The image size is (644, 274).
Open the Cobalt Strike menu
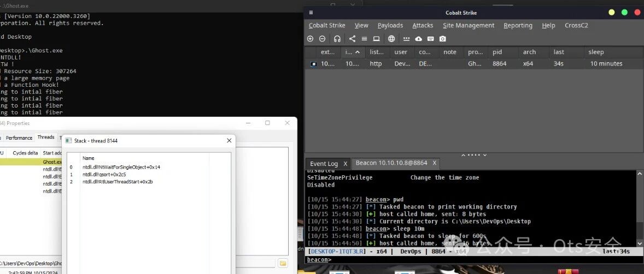327,26
